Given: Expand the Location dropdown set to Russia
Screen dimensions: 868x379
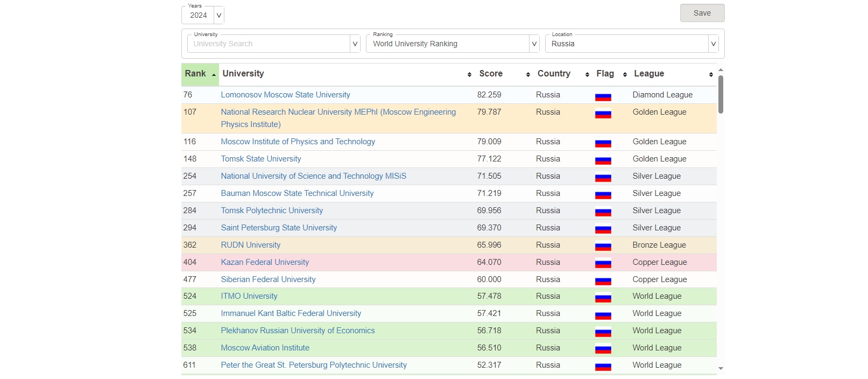Looking at the screenshot, I should (713, 44).
